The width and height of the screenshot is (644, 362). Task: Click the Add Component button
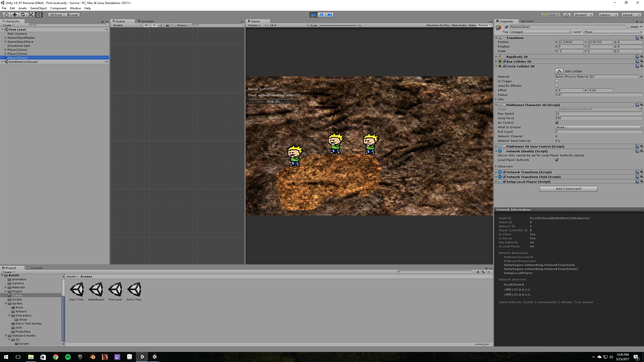(x=568, y=189)
